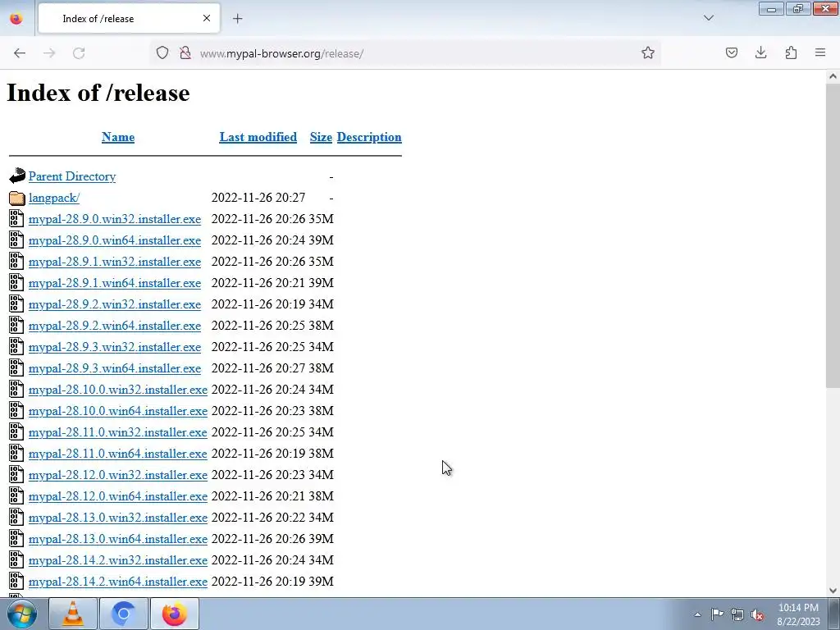Sort listing by Size header
840x630 pixels.
321,137
